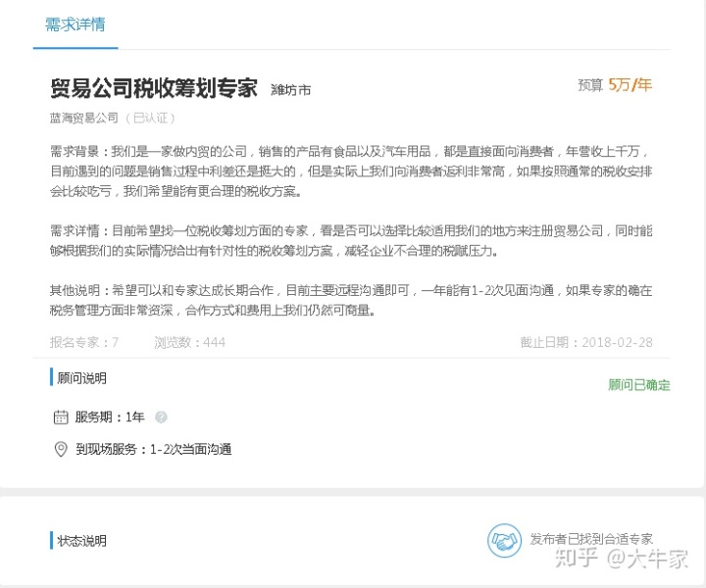Click the 到现场服务：1-2次当面沟通 text
Image resolution: width=706 pixels, height=588 pixels.
tap(153, 449)
